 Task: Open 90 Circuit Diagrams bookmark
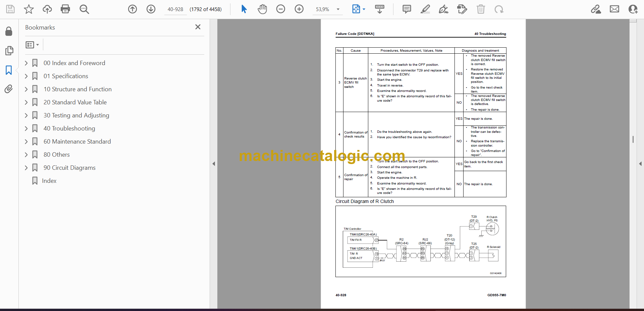[69, 168]
